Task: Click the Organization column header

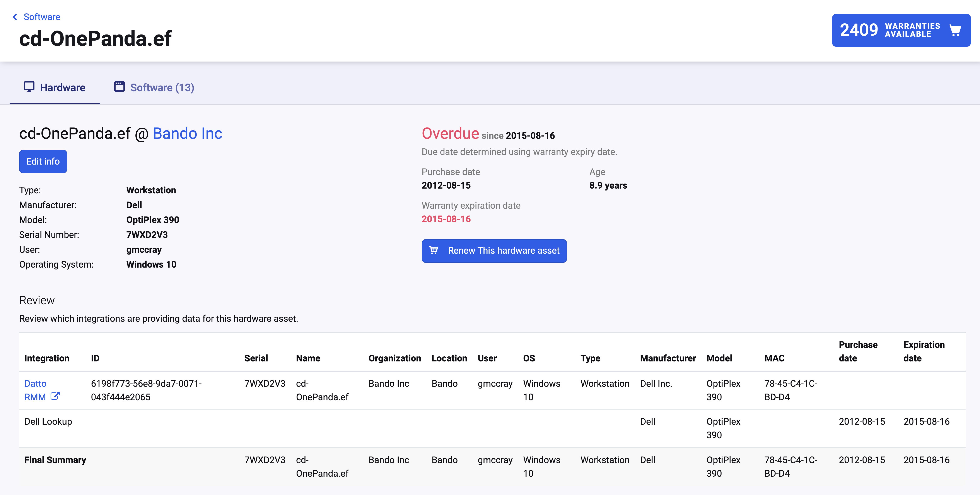Action: pos(394,358)
